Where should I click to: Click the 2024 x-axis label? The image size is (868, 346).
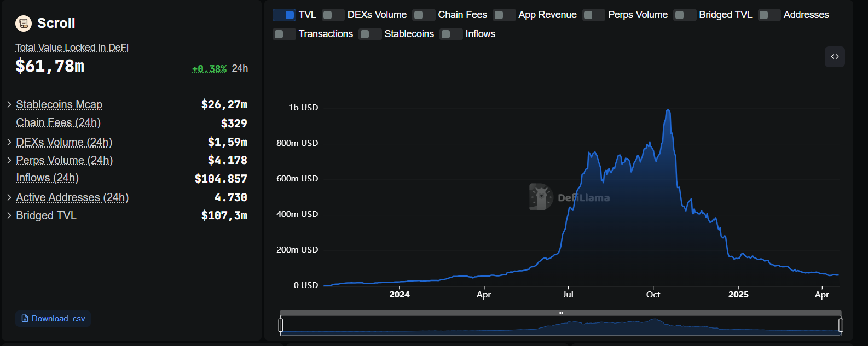(x=400, y=294)
